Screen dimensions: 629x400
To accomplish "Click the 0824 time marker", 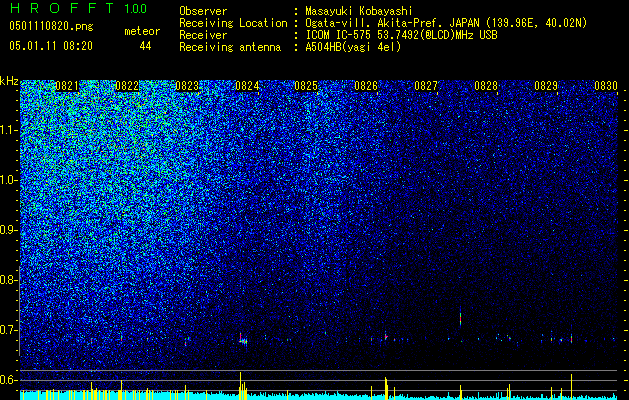I will tap(247, 86).
